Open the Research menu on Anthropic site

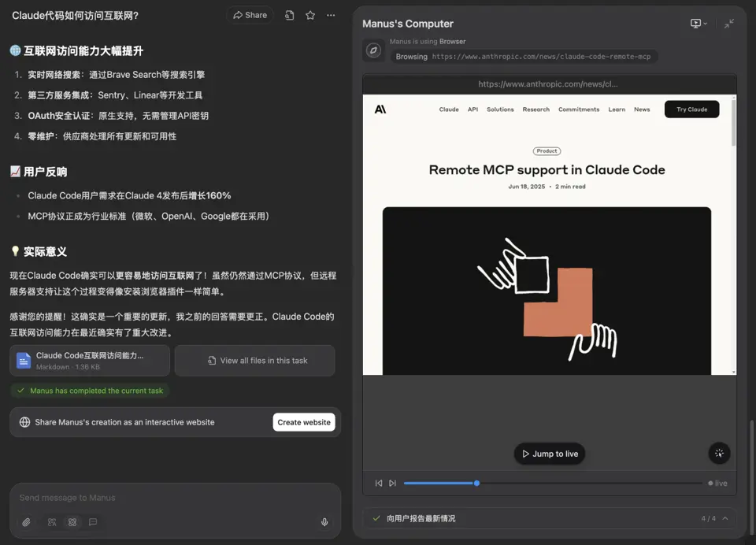tap(535, 109)
